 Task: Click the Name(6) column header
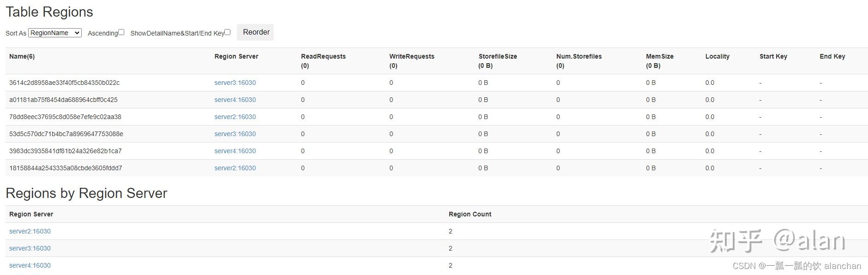point(22,56)
